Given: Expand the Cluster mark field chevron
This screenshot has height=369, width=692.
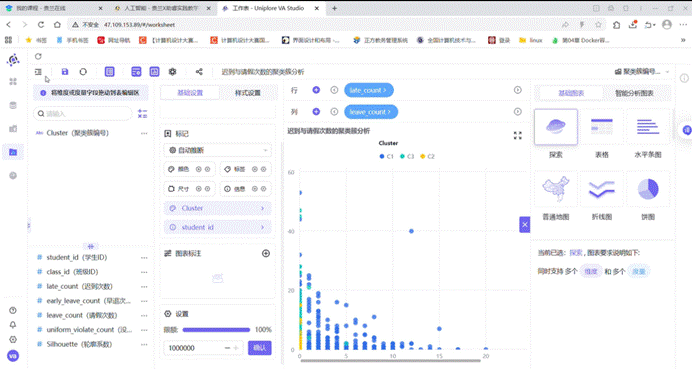Looking at the screenshot, I should [263, 208].
